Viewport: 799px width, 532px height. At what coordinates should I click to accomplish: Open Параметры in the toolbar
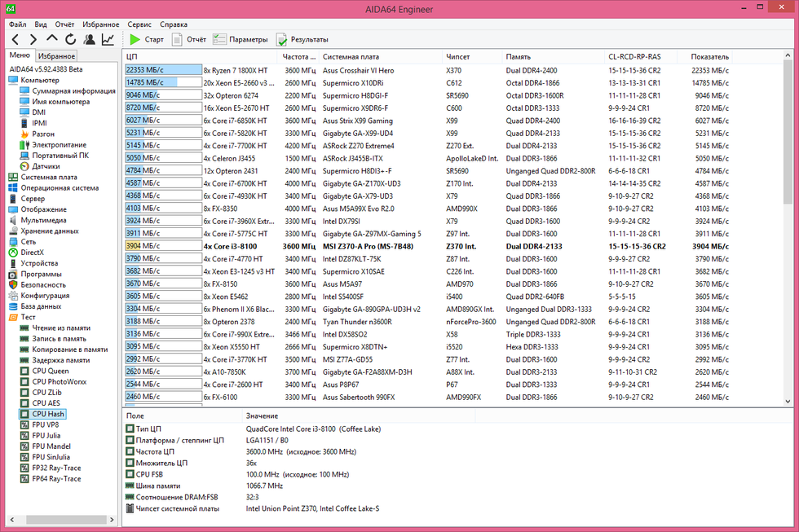[240, 39]
